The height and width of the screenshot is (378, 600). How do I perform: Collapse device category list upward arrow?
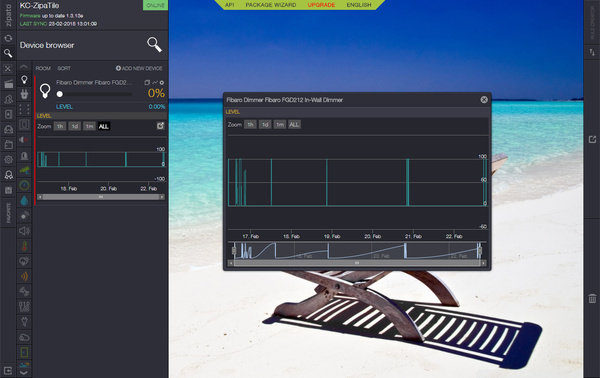(x=24, y=67)
